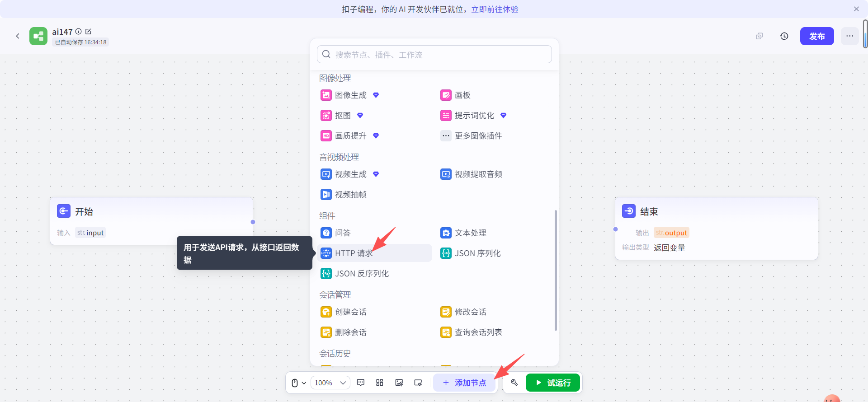Pick the 文本处理 node icon

(x=446, y=233)
